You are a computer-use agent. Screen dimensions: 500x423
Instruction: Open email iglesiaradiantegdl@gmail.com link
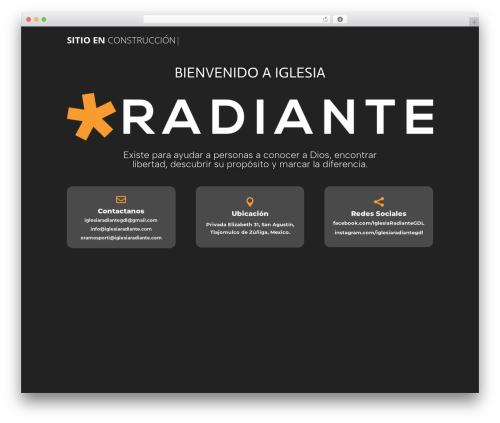click(121, 220)
